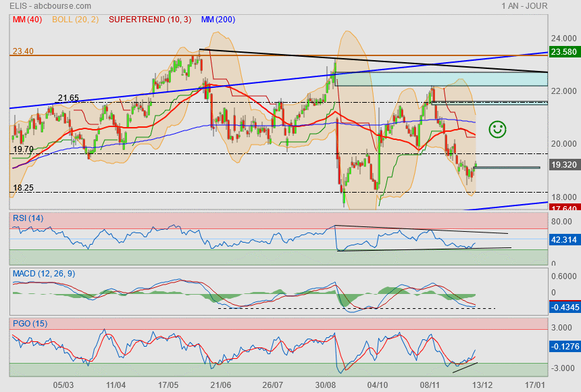Click the 22.000 price axis label
This screenshot has width=581, height=392.
pos(563,91)
